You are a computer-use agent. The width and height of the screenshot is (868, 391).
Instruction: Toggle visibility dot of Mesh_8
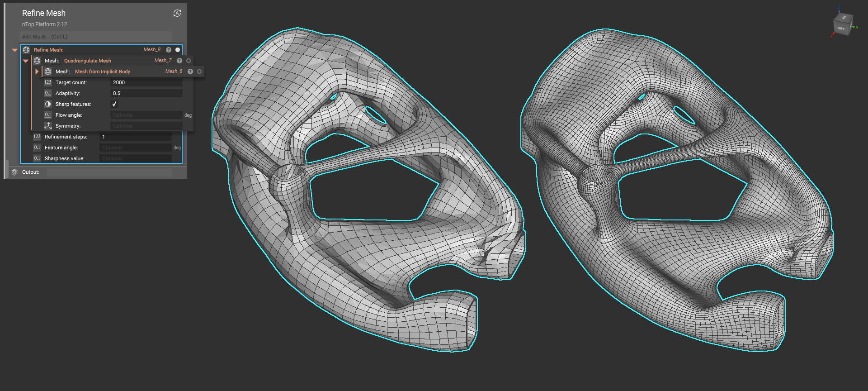[x=178, y=50]
